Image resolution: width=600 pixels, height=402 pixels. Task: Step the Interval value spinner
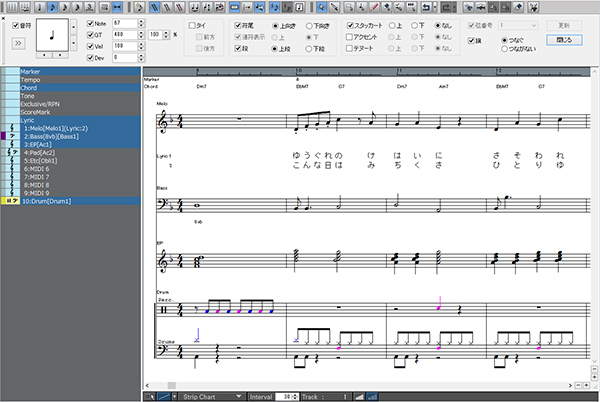point(295,397)
